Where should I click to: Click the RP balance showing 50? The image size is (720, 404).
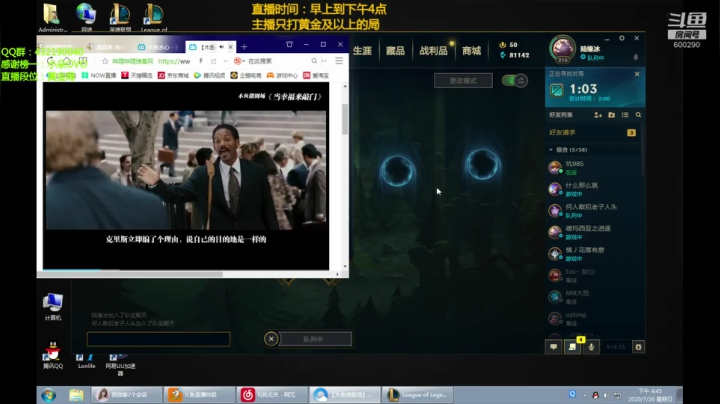coord(509,45)
